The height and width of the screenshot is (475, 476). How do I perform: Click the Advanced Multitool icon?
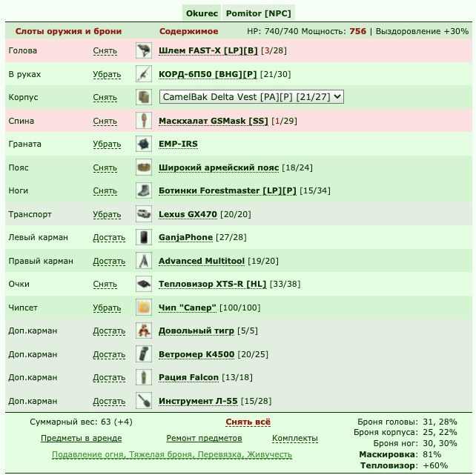[144, 261]
